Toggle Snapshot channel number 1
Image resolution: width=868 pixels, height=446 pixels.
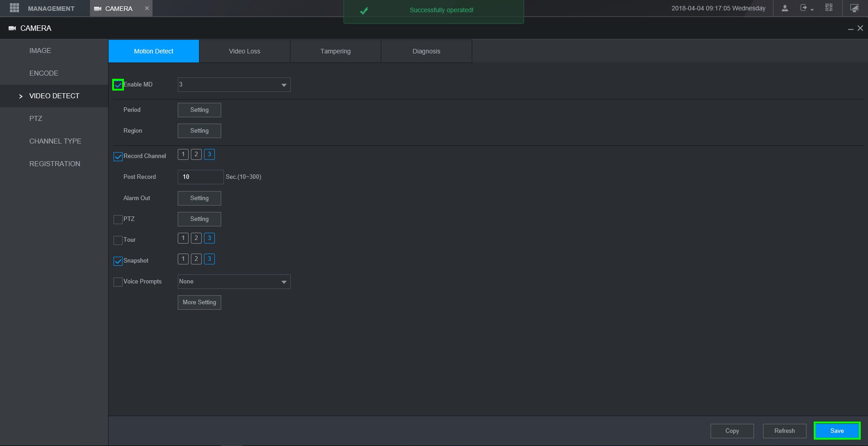(x=183, y=259)
